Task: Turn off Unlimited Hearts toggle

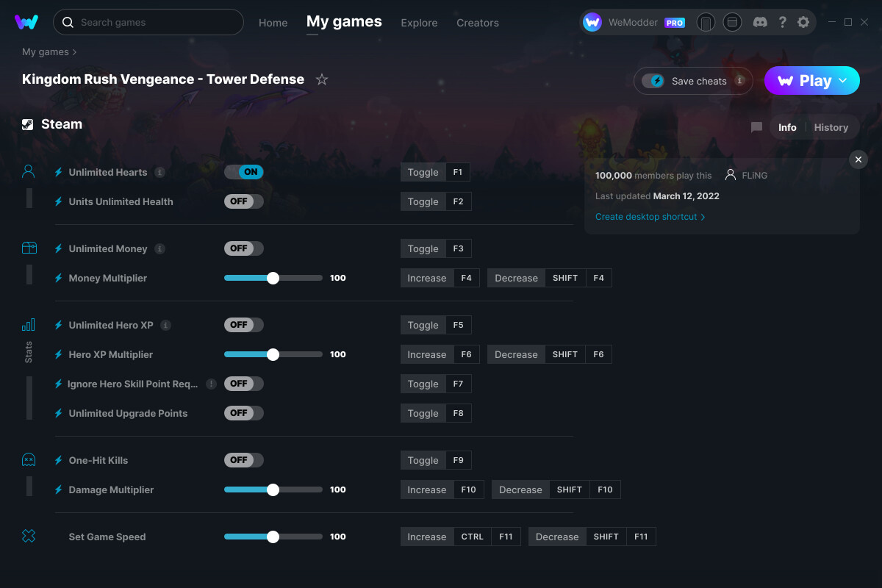Action: (x=244, y=172)
